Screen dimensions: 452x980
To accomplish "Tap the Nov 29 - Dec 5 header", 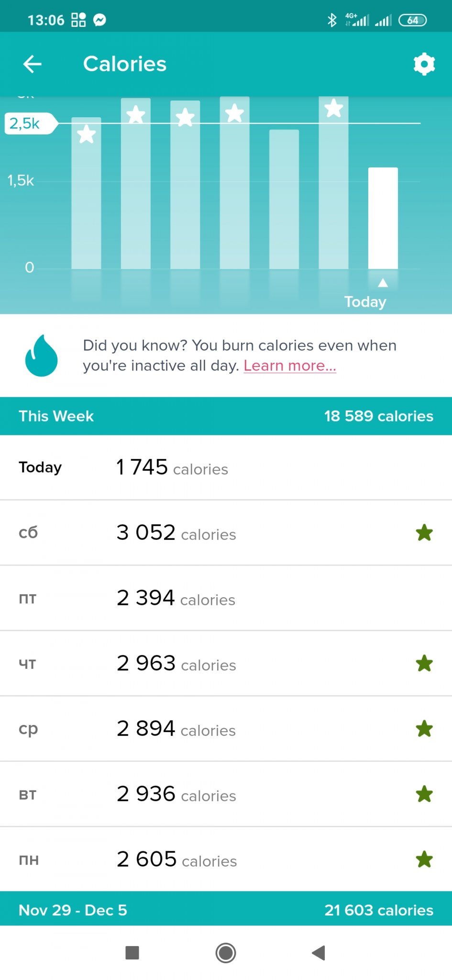I will [226, 910].
